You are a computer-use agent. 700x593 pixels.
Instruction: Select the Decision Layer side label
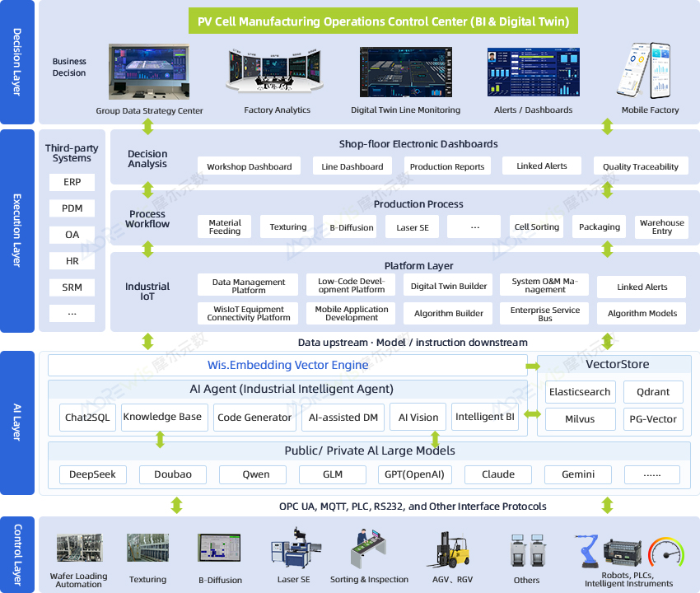pyautogui.click(x=17, y=62)
